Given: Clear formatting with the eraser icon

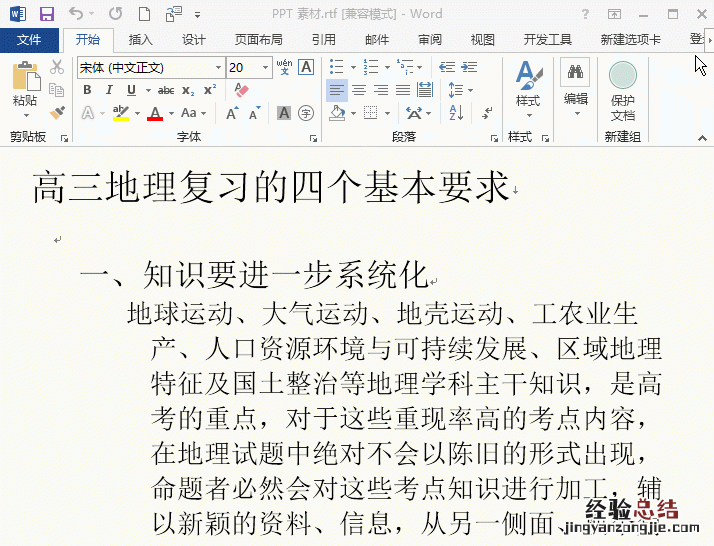Looking at the screenshot, I should (241, 90).
